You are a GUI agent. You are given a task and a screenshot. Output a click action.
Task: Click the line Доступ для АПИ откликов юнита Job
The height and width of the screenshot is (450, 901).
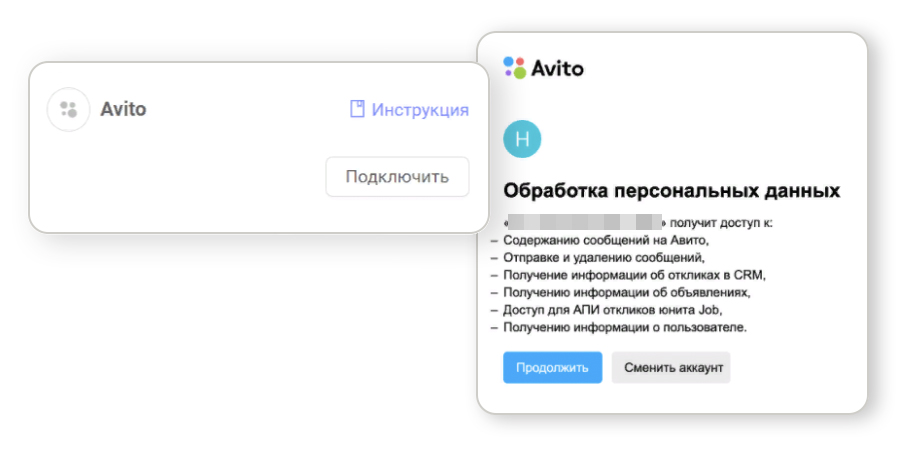click(x=613, y=310)
